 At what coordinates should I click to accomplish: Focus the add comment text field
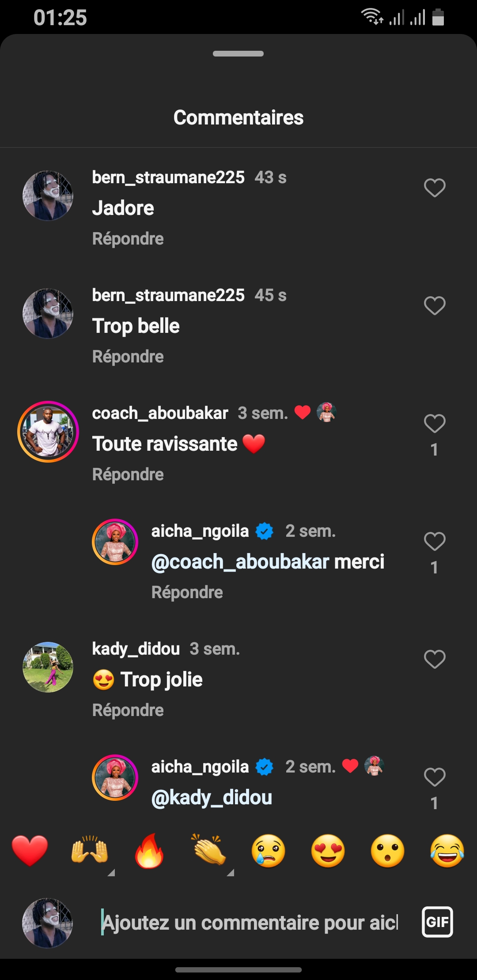250,923
